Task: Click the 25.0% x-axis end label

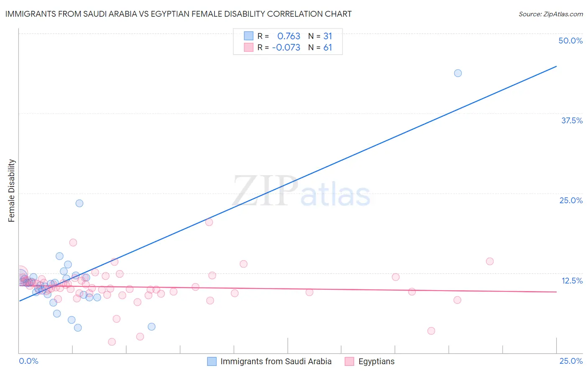Action: point(571,361)
